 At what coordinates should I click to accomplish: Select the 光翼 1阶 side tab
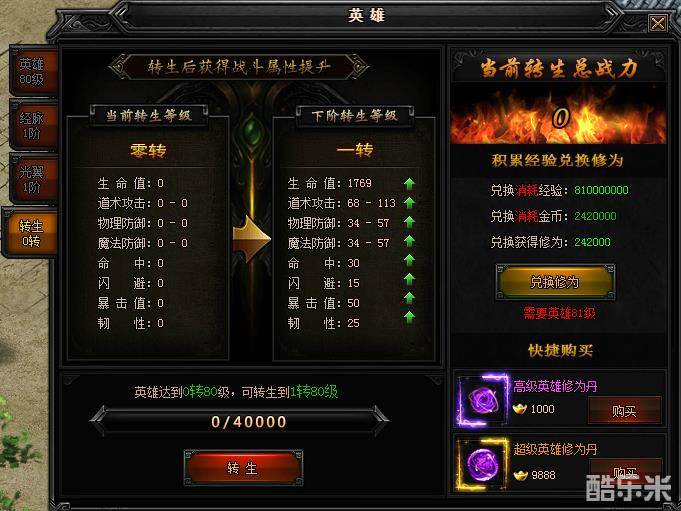(x=33, y=179)
